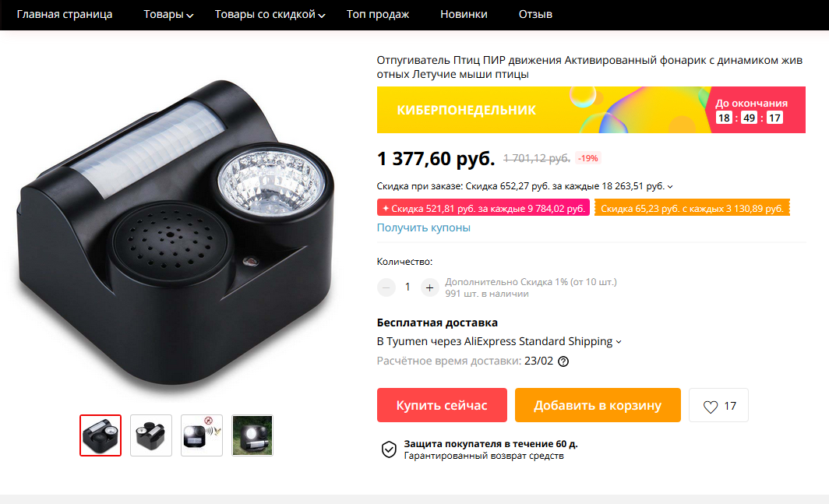
Task: Open AliExpress Standard Shipping options dropdown
Action: (619, 342)
